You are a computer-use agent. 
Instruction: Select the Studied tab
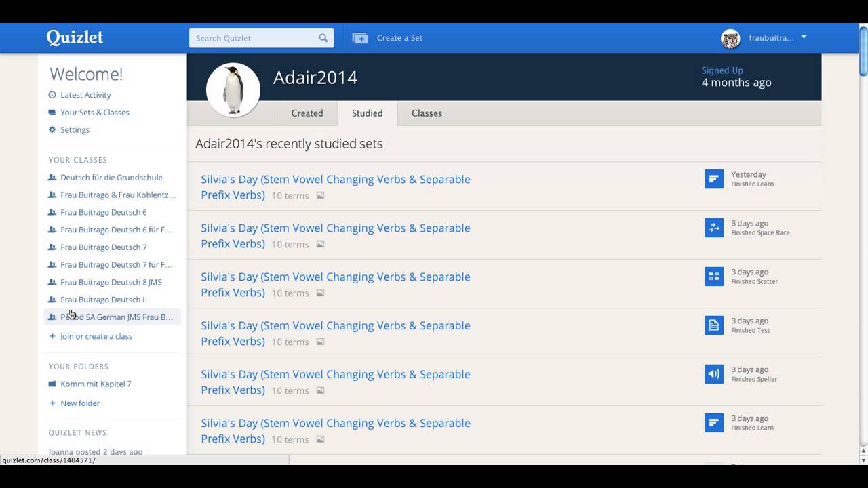tap(367, 113)
